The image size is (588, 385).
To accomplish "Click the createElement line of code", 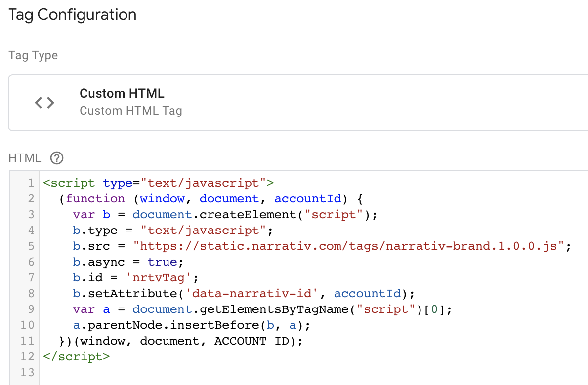I will click(x=225, y=214).
